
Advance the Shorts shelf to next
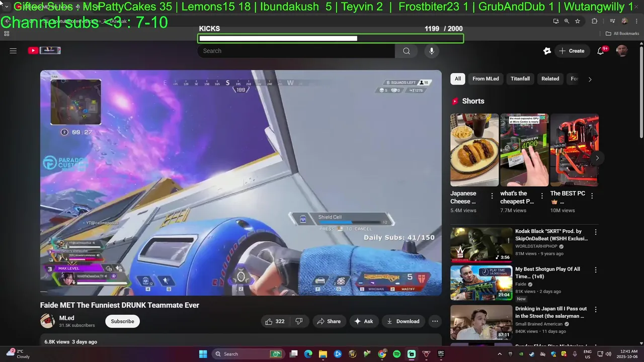point(597,158)
